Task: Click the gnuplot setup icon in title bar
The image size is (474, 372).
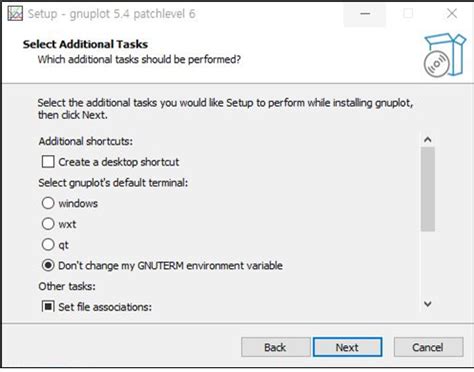Action: (x=15, y=14)
